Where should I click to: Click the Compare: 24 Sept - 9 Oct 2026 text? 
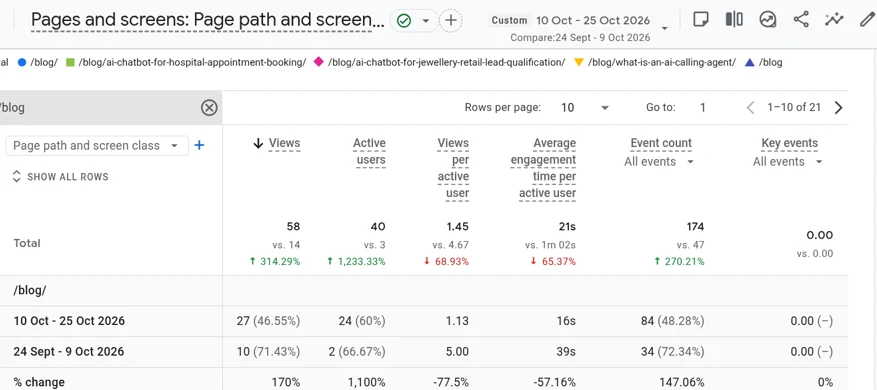tap(580, 38)
